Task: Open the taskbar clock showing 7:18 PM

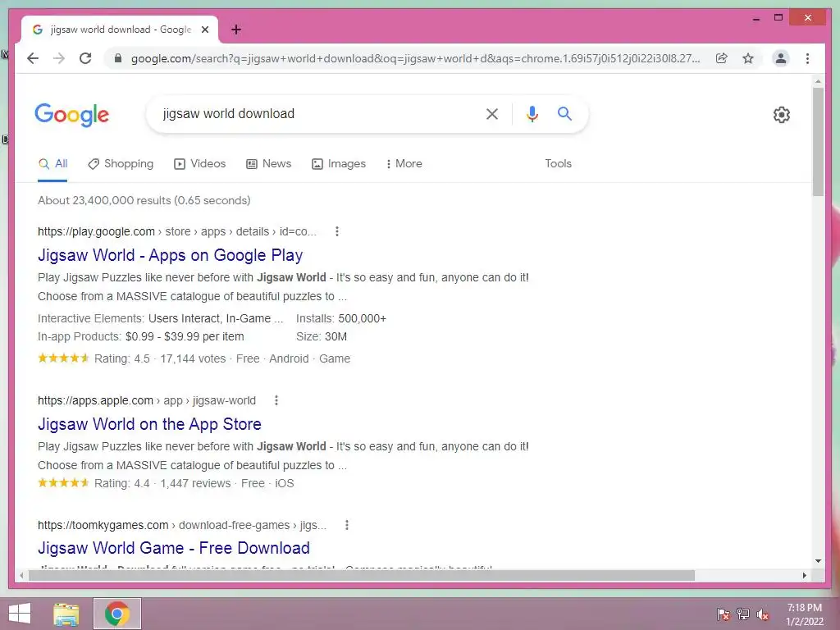Action: click(805, 614)
